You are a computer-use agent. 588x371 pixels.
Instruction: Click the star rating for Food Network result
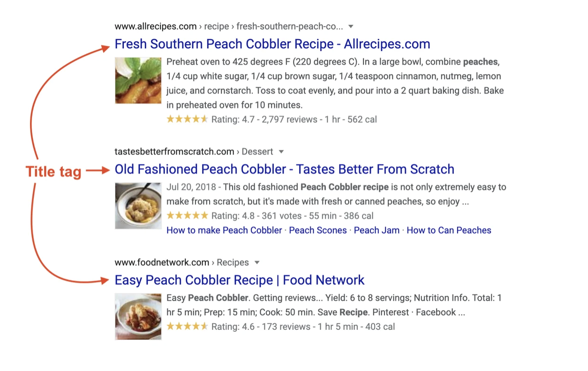[187, 326]
